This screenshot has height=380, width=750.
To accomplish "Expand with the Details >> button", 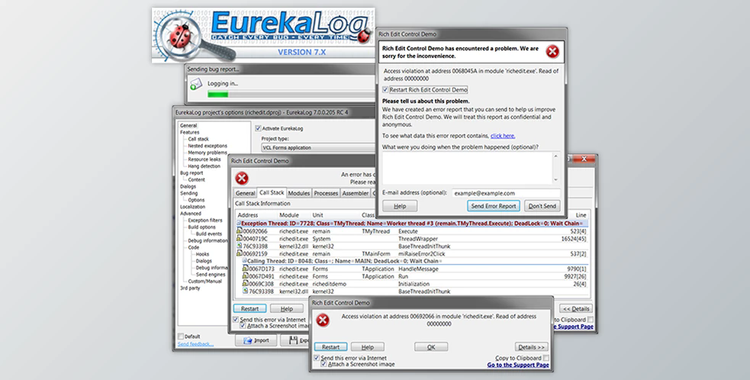I will tap(531, 347).
